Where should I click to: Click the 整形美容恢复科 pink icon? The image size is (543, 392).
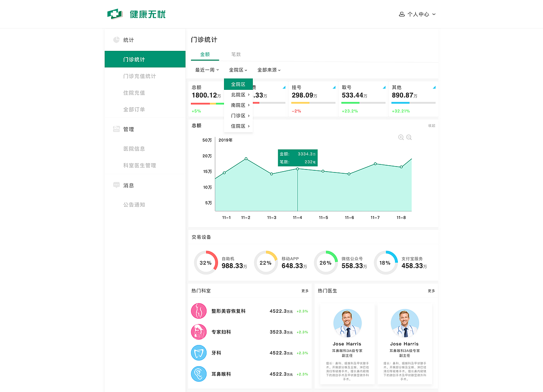click(x=199, y=311)
